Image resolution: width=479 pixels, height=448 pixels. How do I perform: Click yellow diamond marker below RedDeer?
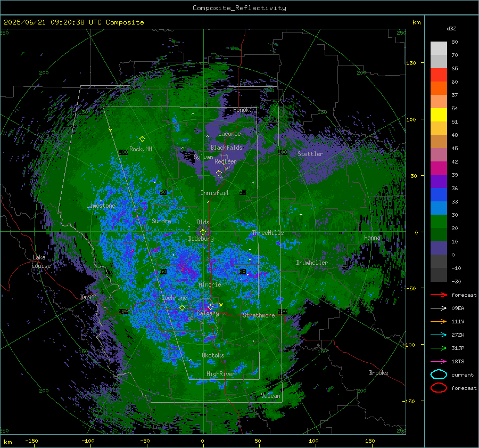219,173
